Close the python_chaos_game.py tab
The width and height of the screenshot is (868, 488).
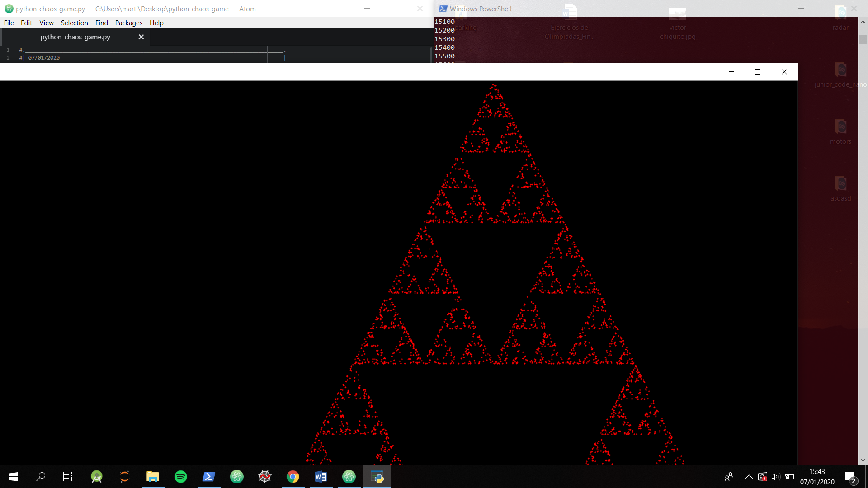[141, 37]
